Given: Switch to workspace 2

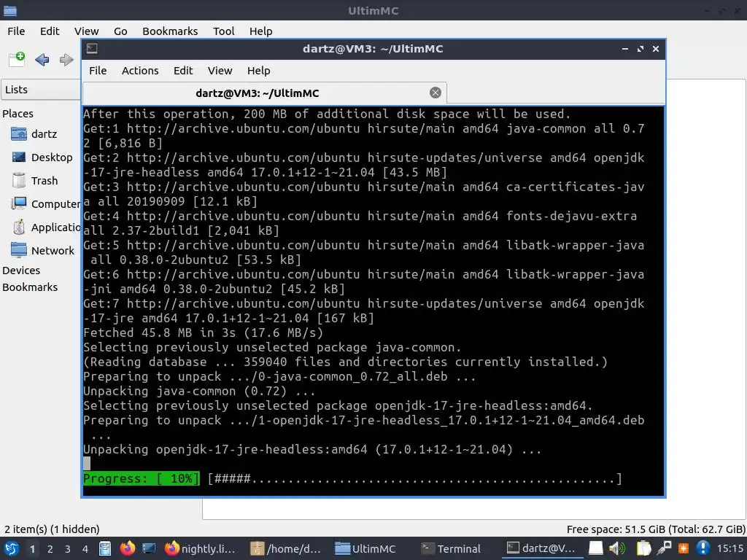Looking at the screenshot, I should click(x=50, y=549).
